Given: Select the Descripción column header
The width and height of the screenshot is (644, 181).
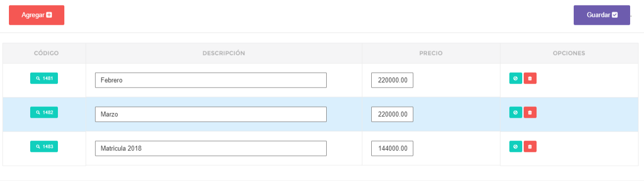Looking at the screenshot, I should 224,53.
